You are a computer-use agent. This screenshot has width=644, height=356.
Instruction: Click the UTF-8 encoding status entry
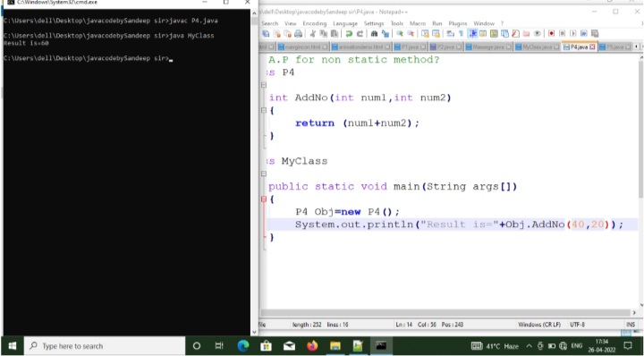[x=577, y=325]
